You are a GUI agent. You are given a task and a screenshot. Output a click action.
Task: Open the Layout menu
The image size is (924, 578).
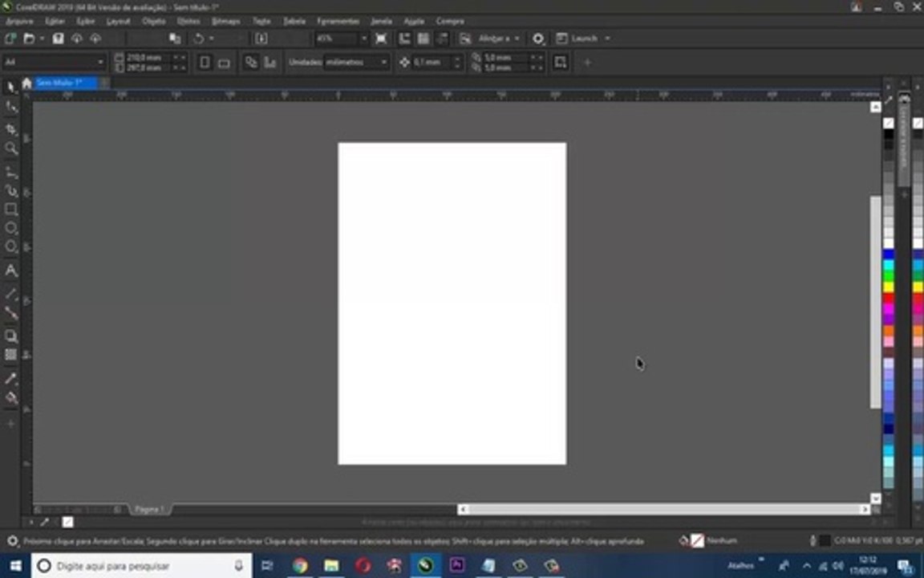tap(118, 21)
